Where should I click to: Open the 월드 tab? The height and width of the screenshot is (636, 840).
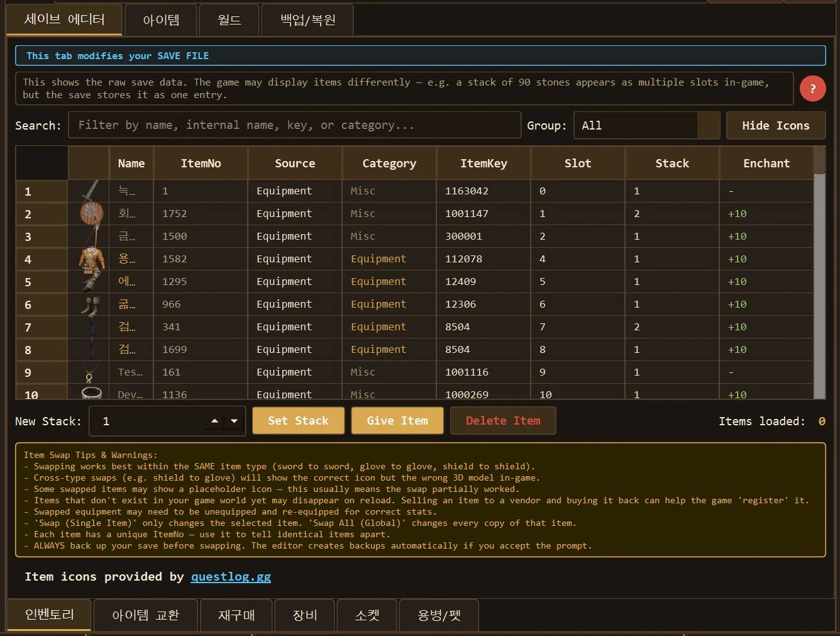tap(229, 20)
